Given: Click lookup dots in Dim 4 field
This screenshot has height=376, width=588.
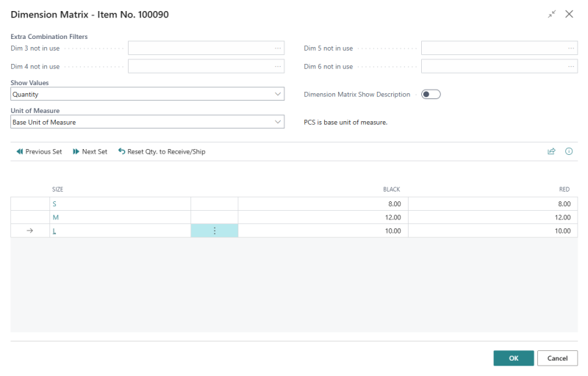Looking at the screenshot, I should click(x=278, y=66).
